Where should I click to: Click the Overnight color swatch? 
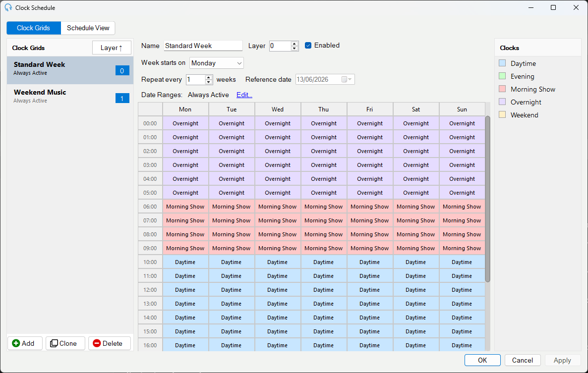point(503,102)
